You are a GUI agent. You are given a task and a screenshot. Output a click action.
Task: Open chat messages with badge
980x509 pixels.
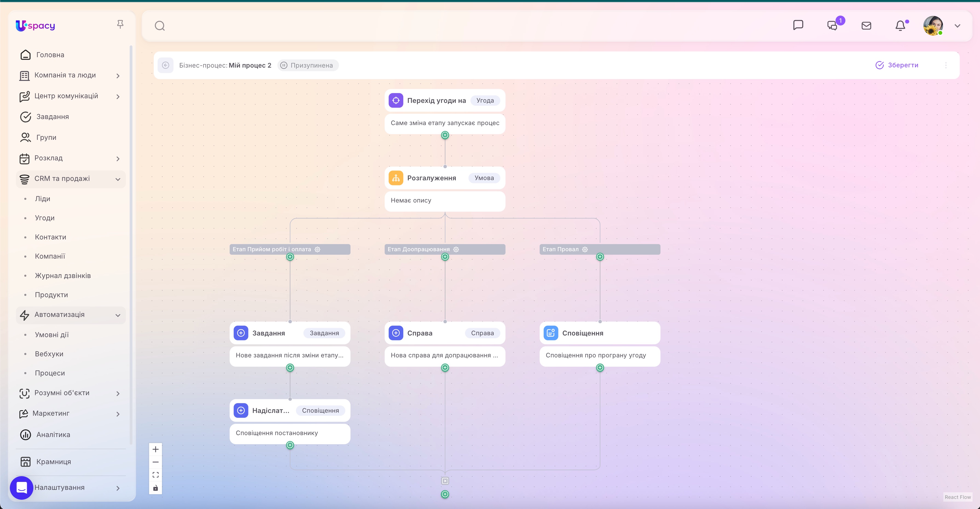coord(832,26)
